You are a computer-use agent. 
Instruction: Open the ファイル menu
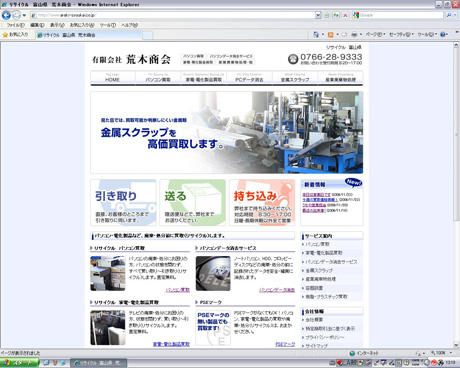tap(15, 25)
